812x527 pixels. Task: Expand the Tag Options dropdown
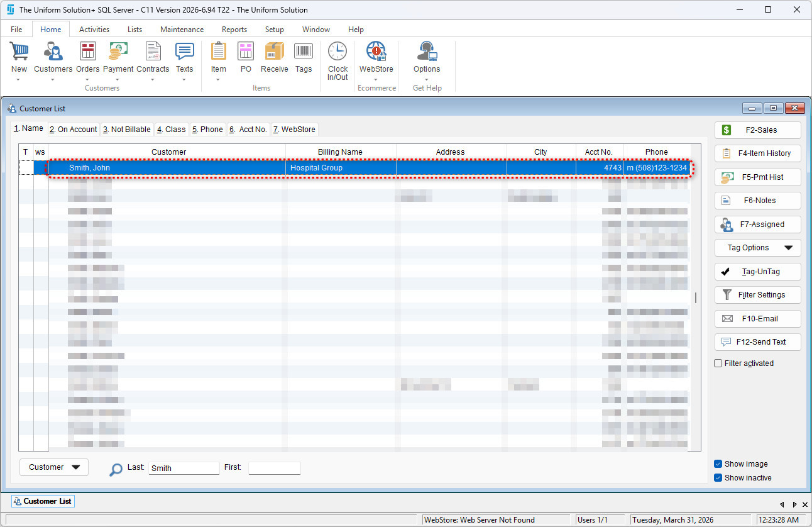[757, 248]
